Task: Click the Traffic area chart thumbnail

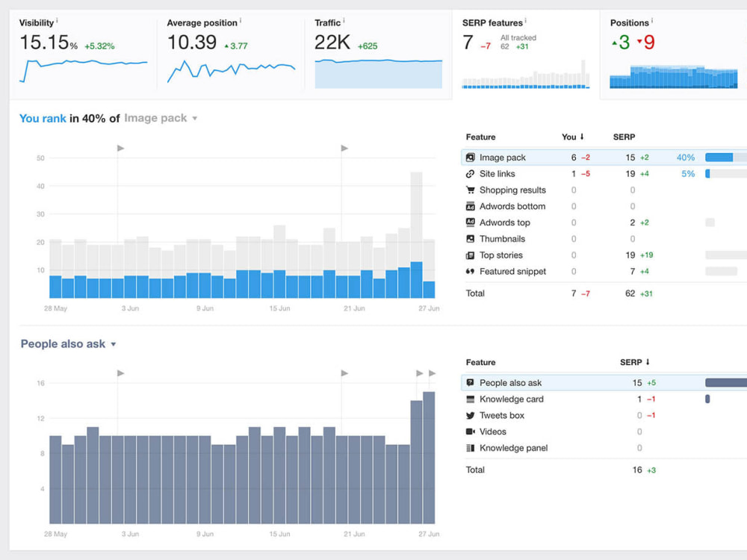Action: 378,74
